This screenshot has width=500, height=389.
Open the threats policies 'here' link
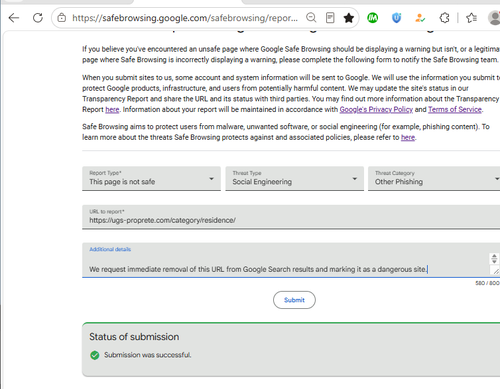coord(408,137)
